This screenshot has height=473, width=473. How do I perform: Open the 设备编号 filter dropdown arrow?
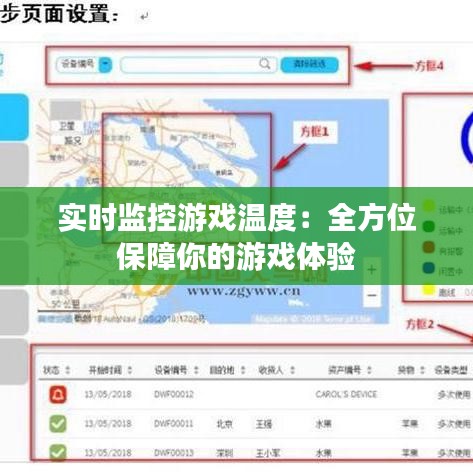(105, 64)
